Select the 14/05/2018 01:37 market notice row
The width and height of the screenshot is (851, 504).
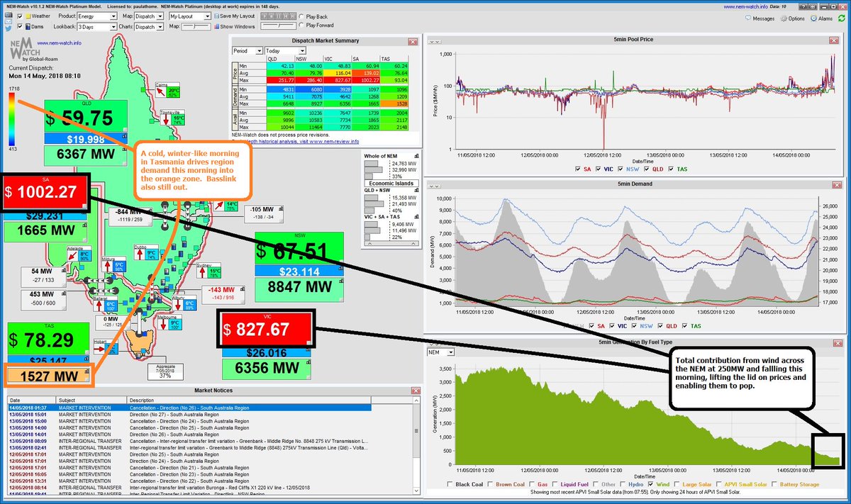(x=189, y=409)
